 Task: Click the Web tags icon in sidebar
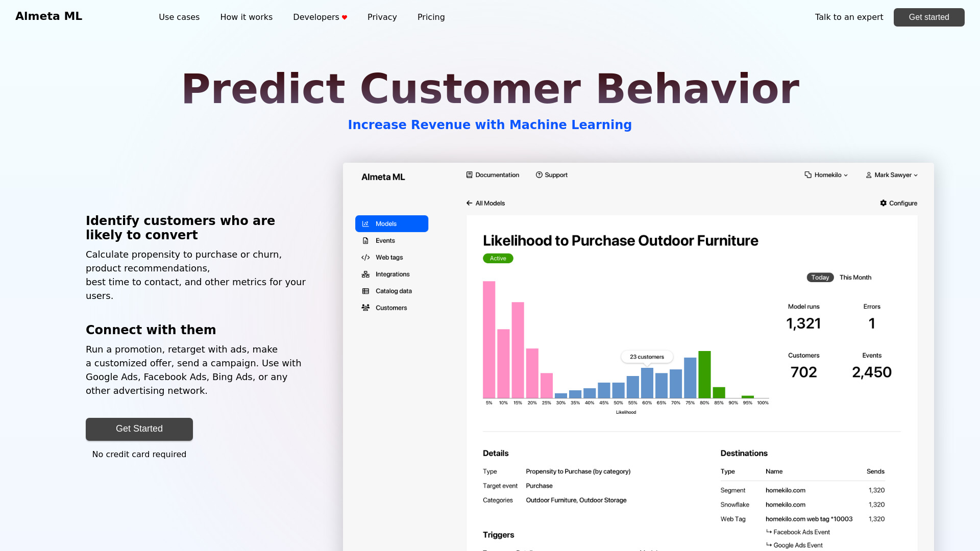tap(365, 257)
